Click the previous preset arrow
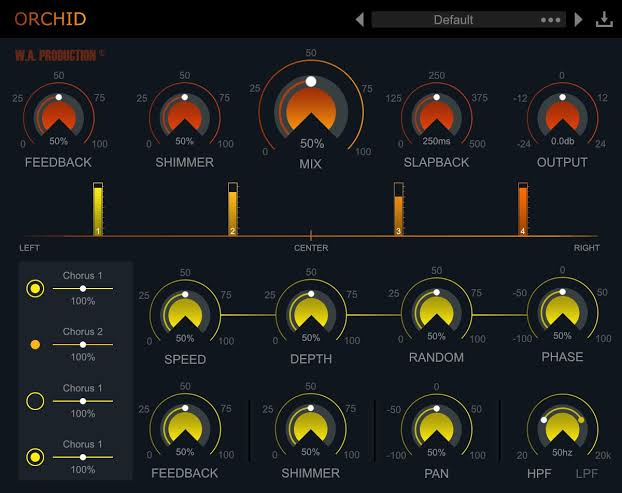622x493 pixels. point(360,20)
